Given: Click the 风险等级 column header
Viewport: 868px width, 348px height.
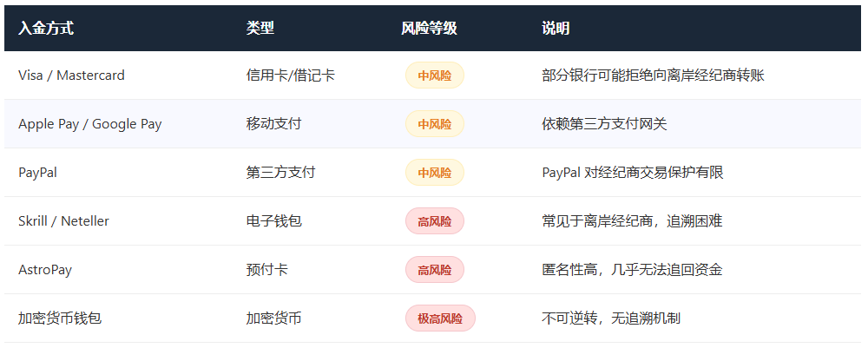Looking at the screenshot, I should (430, 29).
